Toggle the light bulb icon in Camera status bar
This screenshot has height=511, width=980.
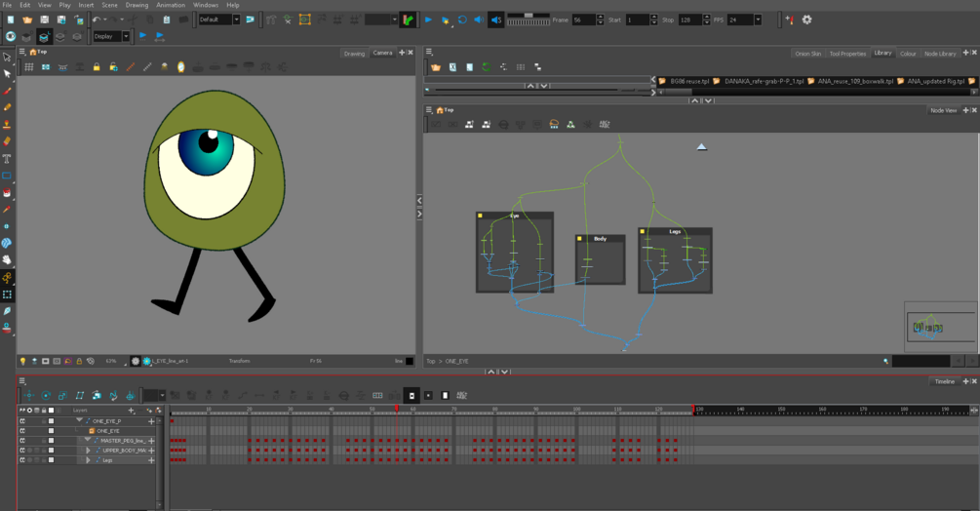coord(23,361)
